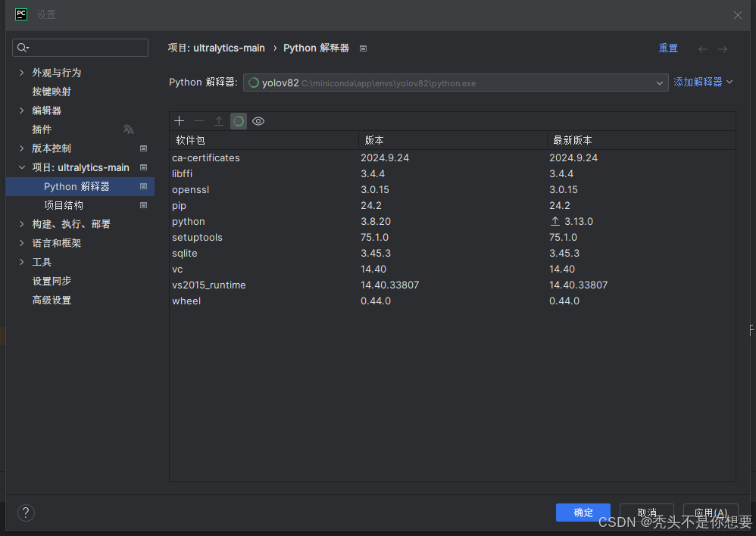
Task: Click the project icon on 项目: ultralytics-main row
Action: 143,167
